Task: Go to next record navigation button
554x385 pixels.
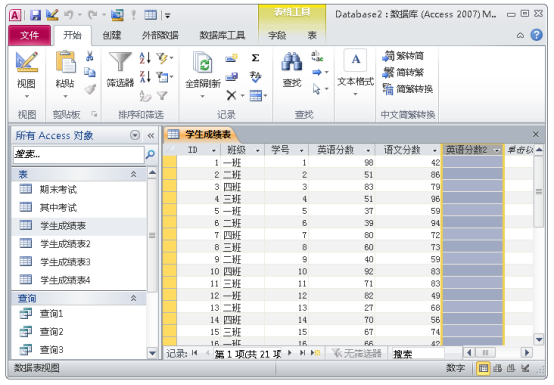Action: click(290, 353)
